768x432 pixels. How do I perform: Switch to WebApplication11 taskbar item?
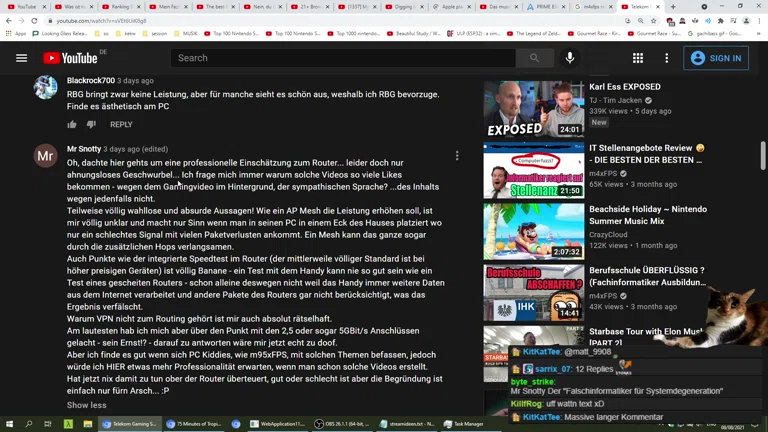(277, 424)
